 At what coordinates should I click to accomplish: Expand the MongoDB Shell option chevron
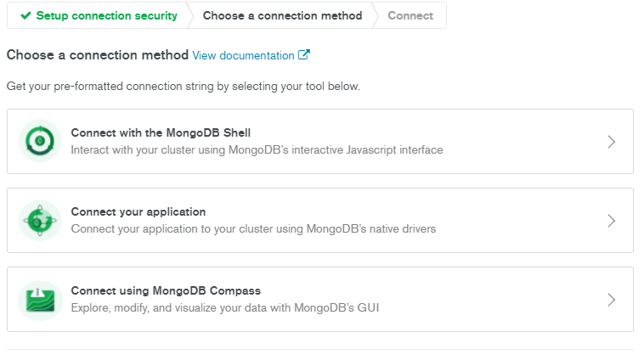612,142
